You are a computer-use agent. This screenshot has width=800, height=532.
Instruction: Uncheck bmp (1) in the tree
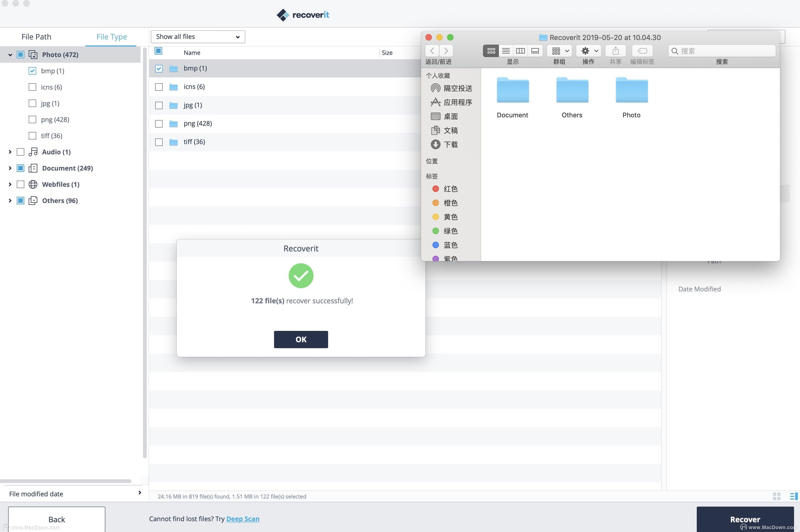(x=32, y=71)
